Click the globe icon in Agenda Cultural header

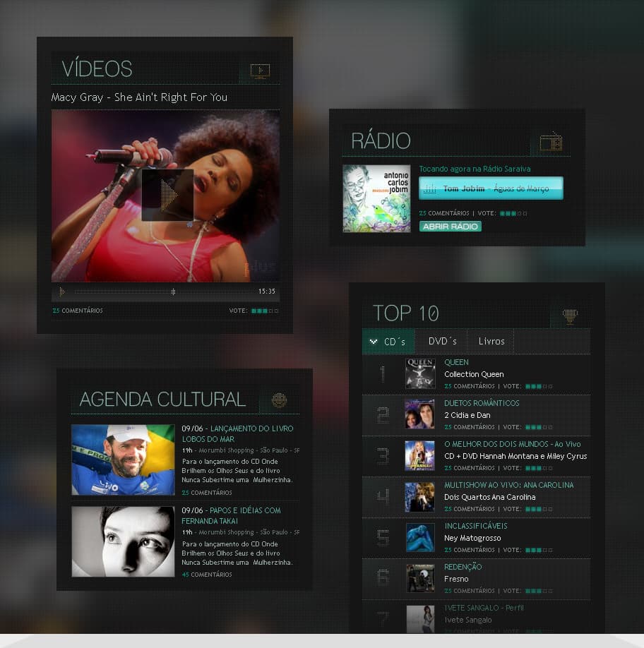tap(279, 400)
